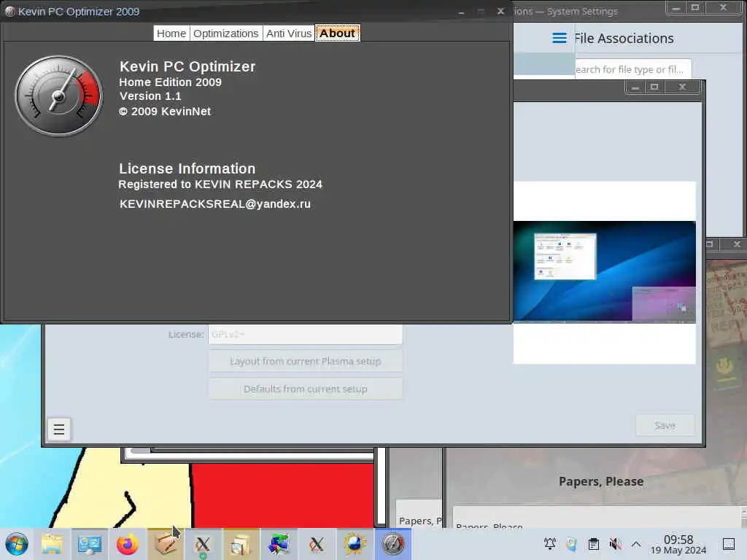The height and width of the screenshot is (560, 747).
Task: Click 'Layout from current Plasma setup' button
Action: pyautogui.click(x=306, y=362)
